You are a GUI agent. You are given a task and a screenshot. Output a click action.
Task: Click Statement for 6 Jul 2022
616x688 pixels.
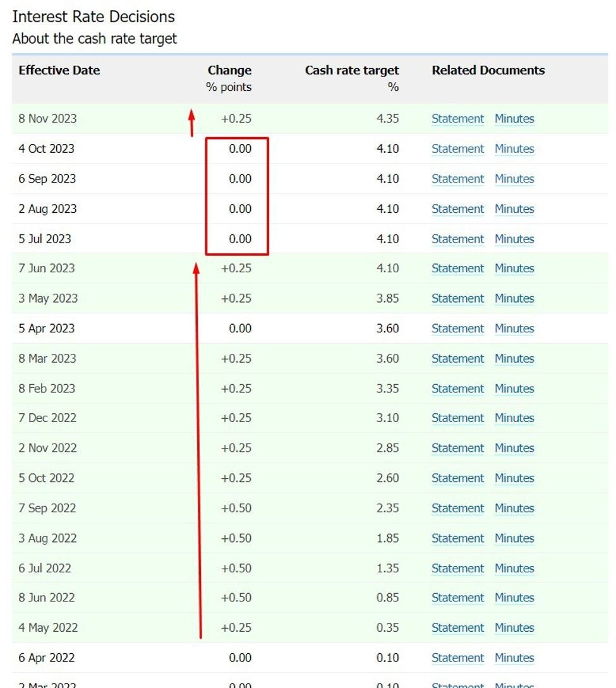click(x=457, y=568)
